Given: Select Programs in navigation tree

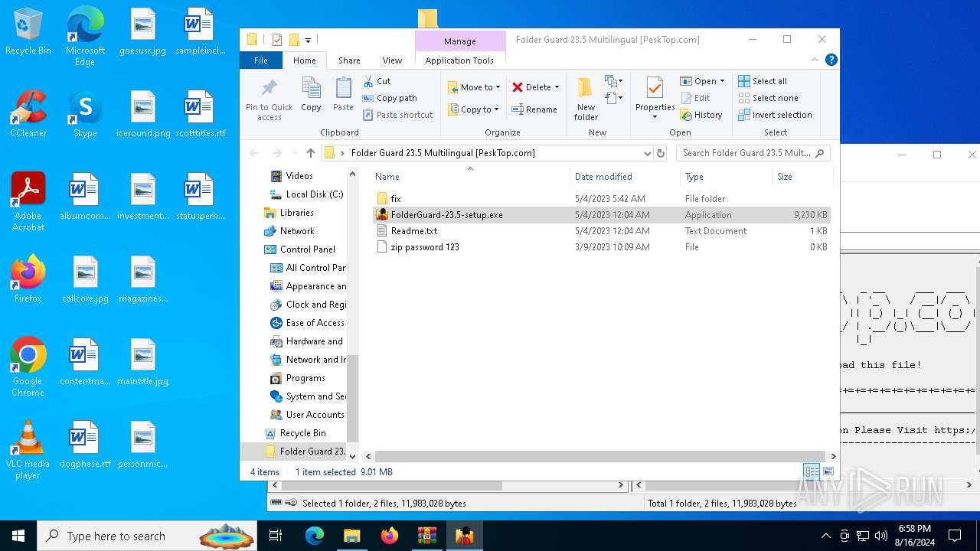Looking at the screenshot, I should (x=298, y=378).
